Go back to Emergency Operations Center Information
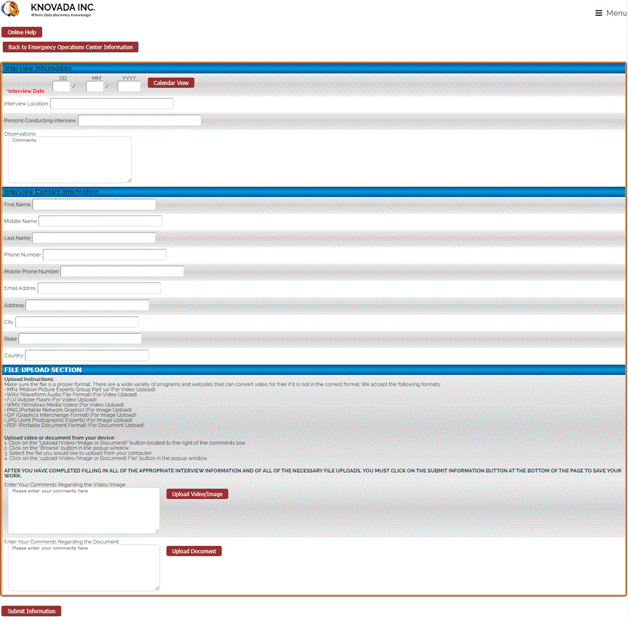 click(70, 47)
